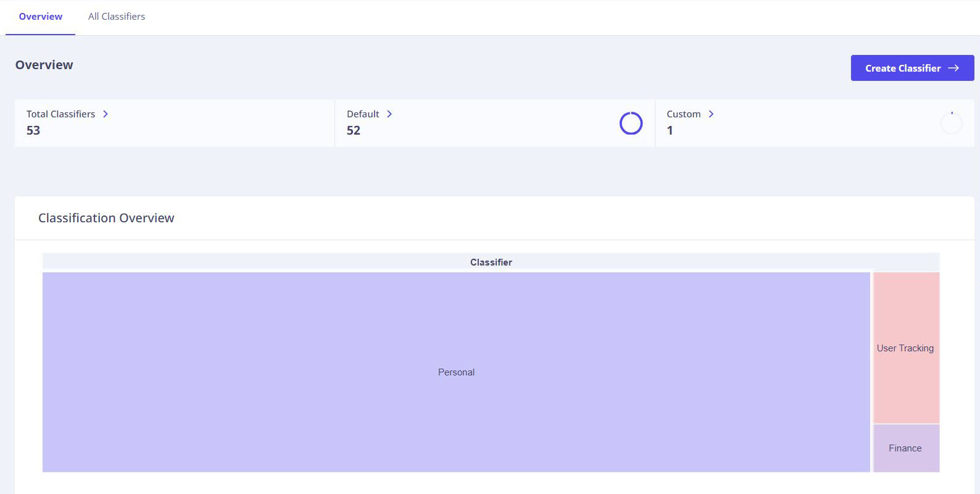Click the chevron beside Custom
The width and height of the screenshot is (980, 494).
[x=711, y=114]
